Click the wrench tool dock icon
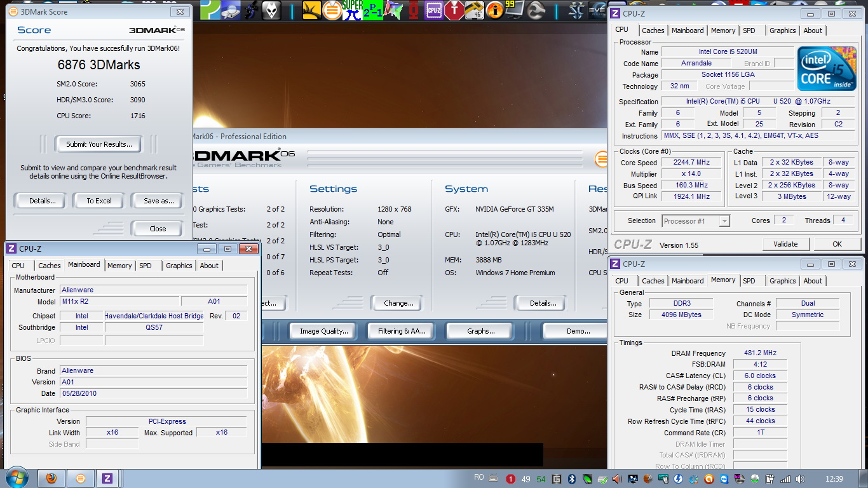 coord(535,10)
